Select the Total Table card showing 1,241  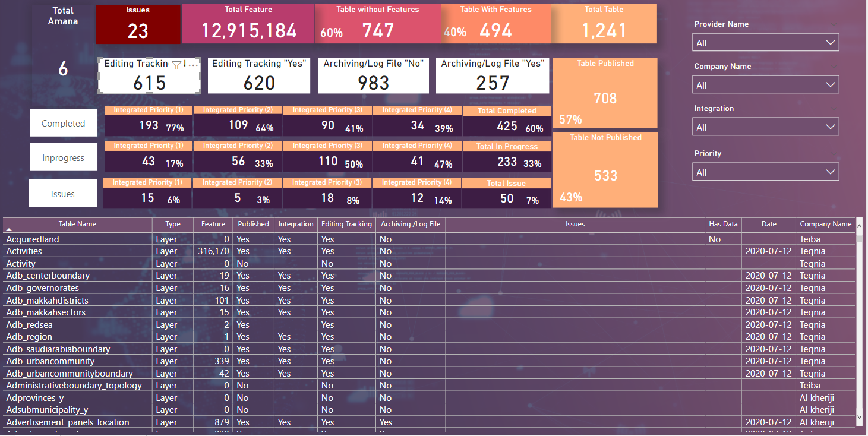(604, 24)
